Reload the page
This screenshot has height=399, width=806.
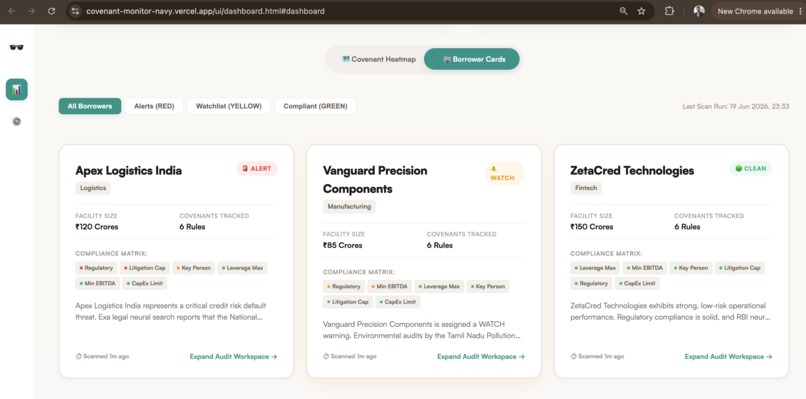coord(51,11)
